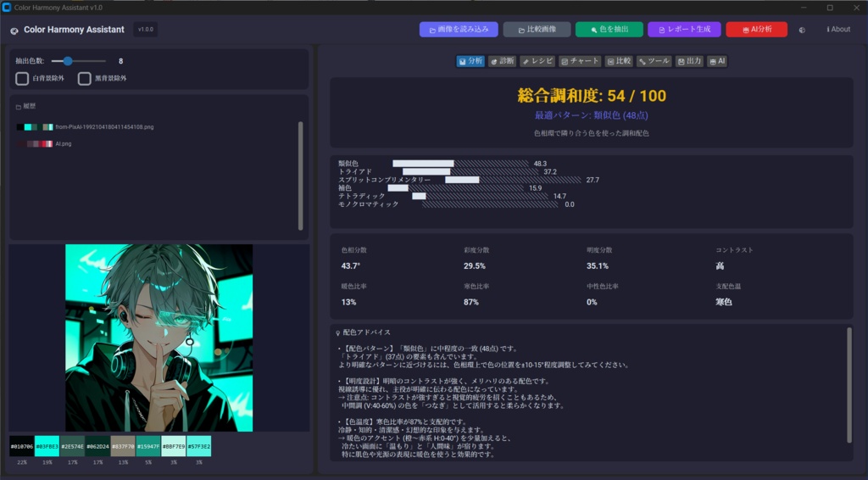
Task: Pick the #010706 black swatch
Action: point(21,446)
